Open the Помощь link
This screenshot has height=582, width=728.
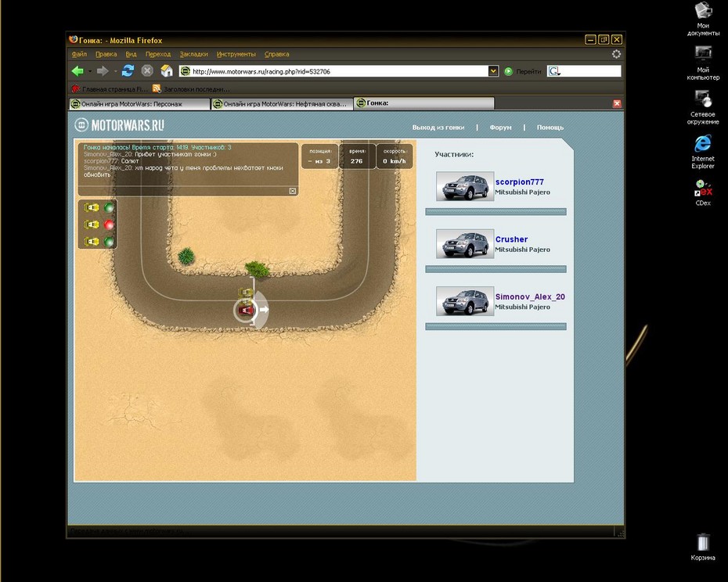(x=550, y=128)
